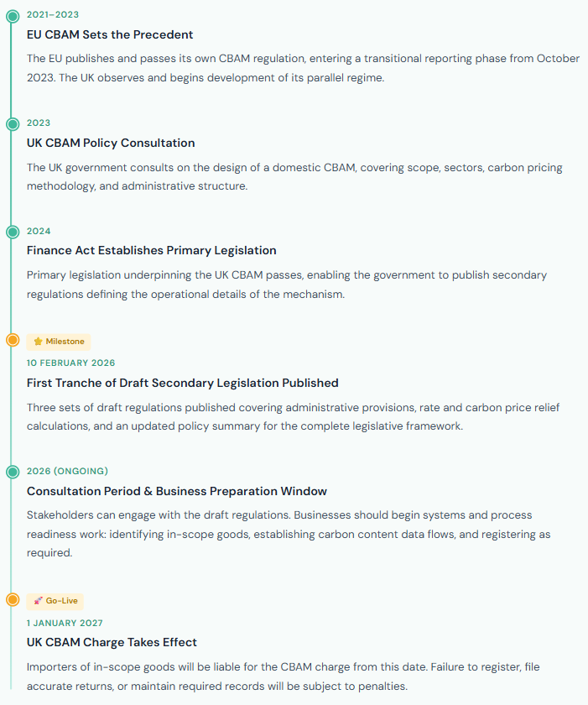Select the timeline dot beside UK CBAM Policy Consultation
The width and height of the screenshot is (588, 705).
(13, 124)
